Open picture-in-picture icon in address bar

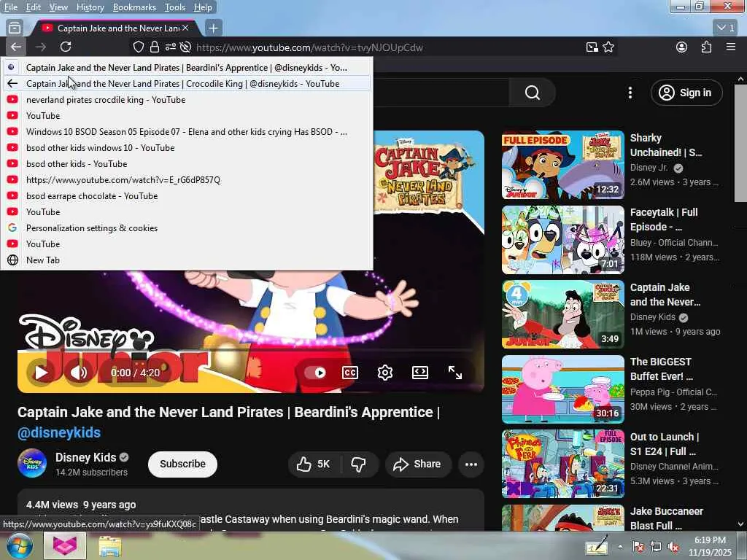pos(592,47)
